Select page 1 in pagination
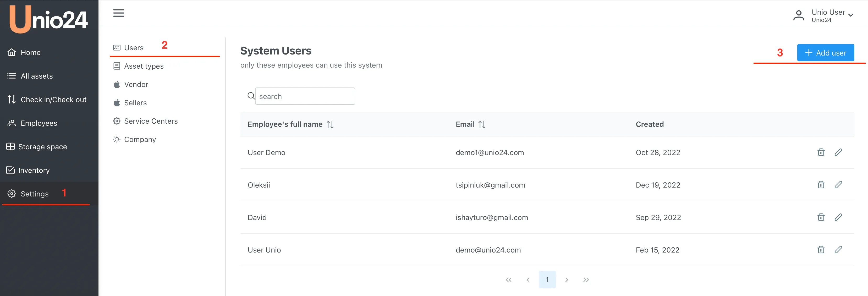 click(x=547, y=280)
